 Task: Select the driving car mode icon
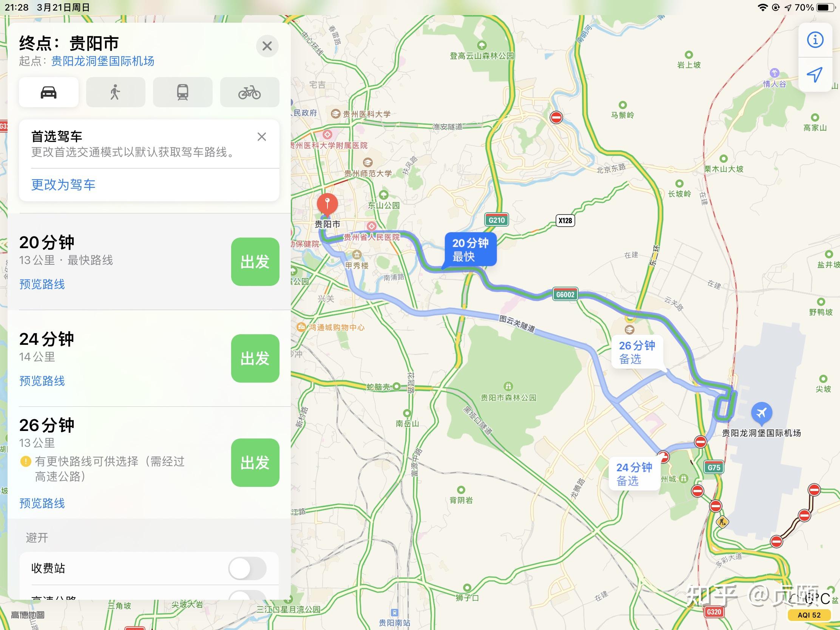pyautogui.click(x=49, y=92)
